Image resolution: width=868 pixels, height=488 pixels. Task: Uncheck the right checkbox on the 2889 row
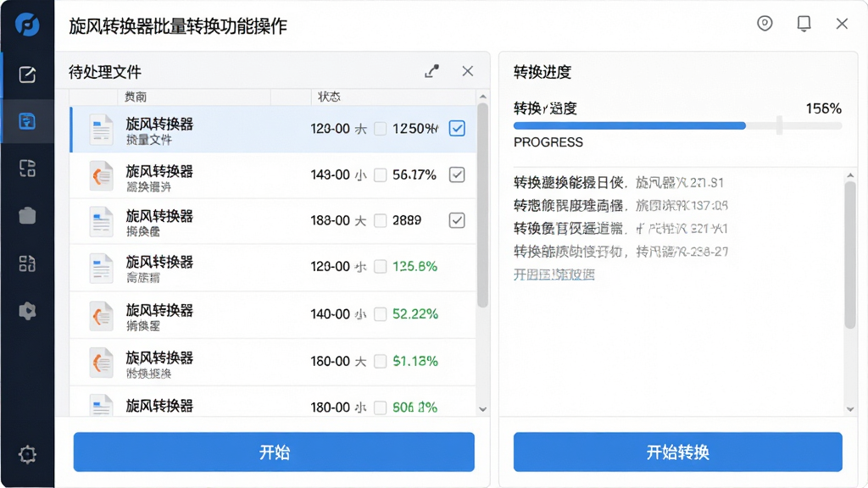pyautogui.click(x=457, y=220)
